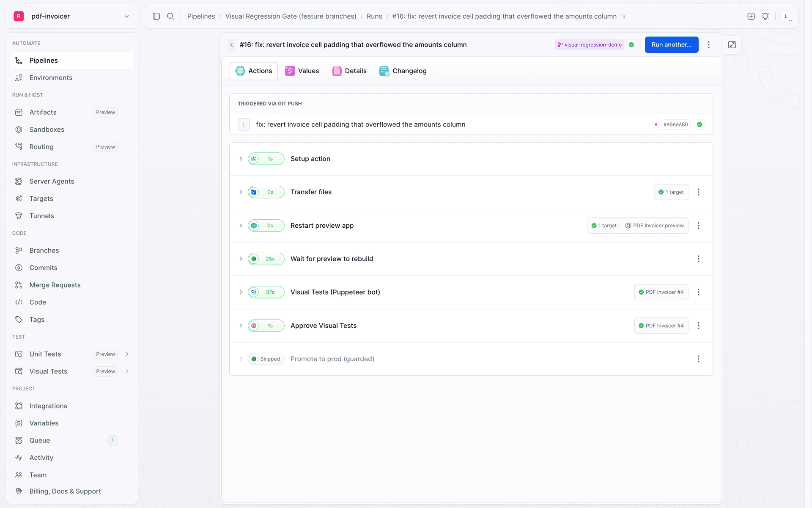The width and height of the screenshot is (812, 508).
Task: Go back using run header chevron
Action: tap(232, 44)
